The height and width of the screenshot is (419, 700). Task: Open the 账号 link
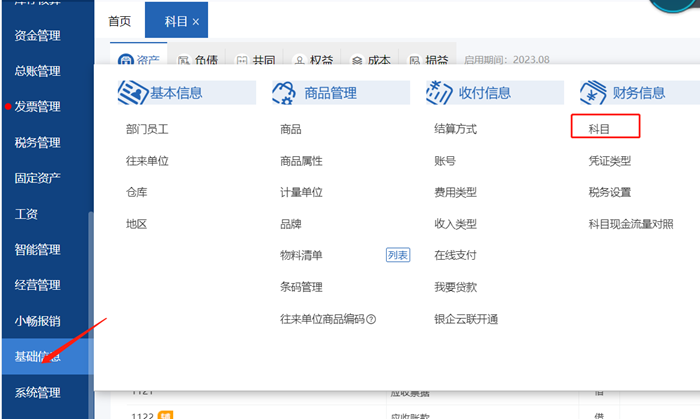point(445,161)
